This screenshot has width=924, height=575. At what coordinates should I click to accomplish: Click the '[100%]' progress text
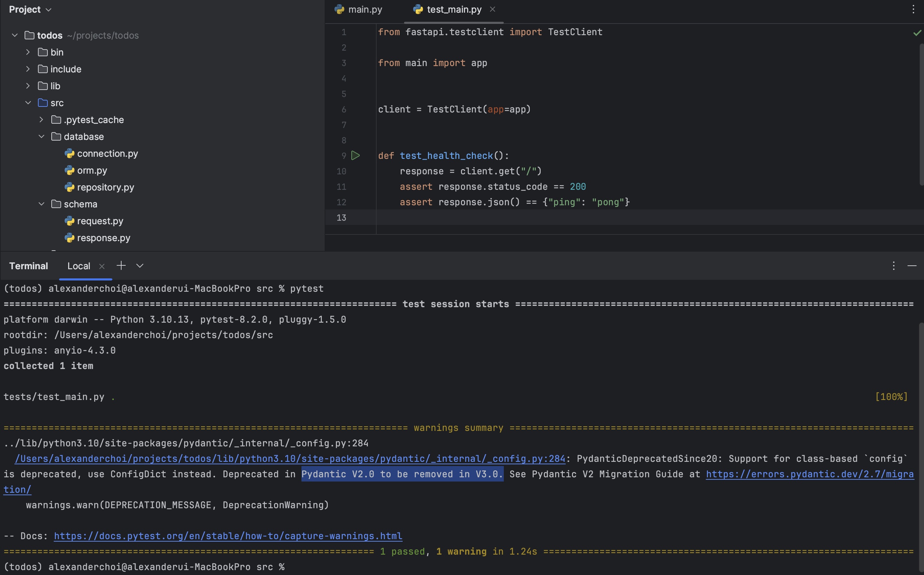[x=891, y=397]
